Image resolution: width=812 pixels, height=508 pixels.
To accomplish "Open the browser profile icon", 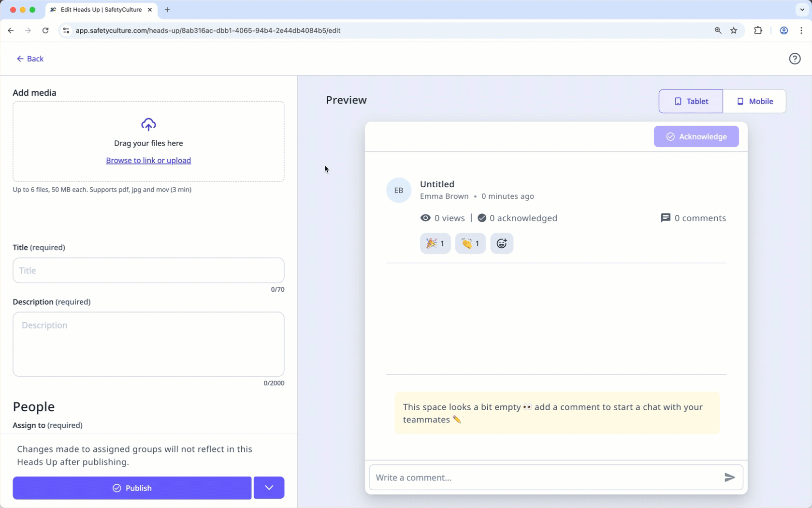I will point(783,30).
